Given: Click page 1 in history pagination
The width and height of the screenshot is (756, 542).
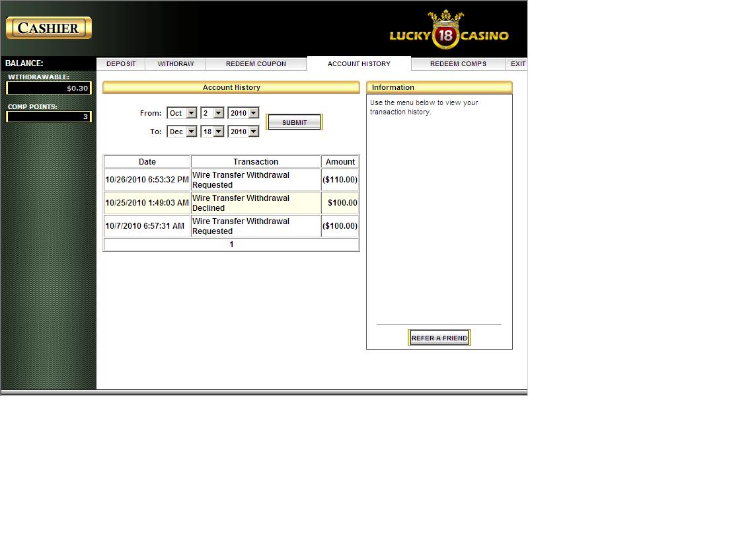Looking at the screenshot, I should (x=231, y=245).
